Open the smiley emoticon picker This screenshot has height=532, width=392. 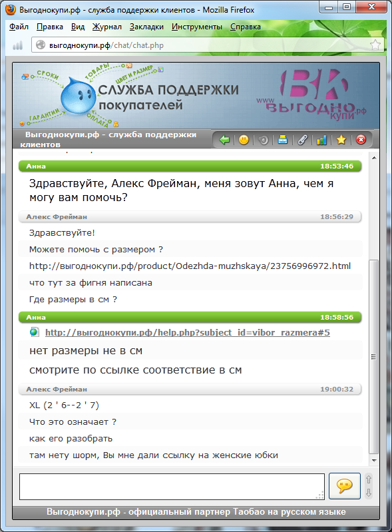244,140
